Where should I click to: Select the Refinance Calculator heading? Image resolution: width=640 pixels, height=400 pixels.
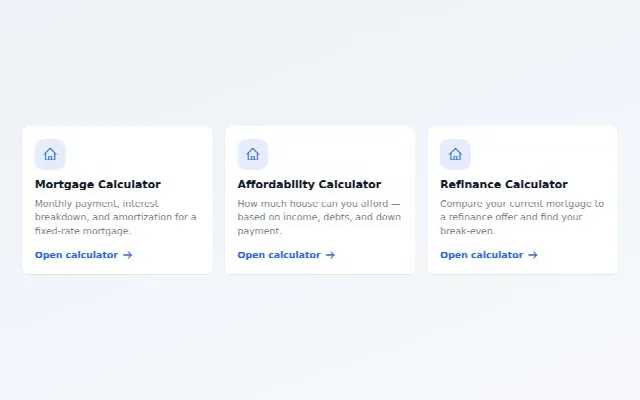pyautogui.click(x=504, y=184)
